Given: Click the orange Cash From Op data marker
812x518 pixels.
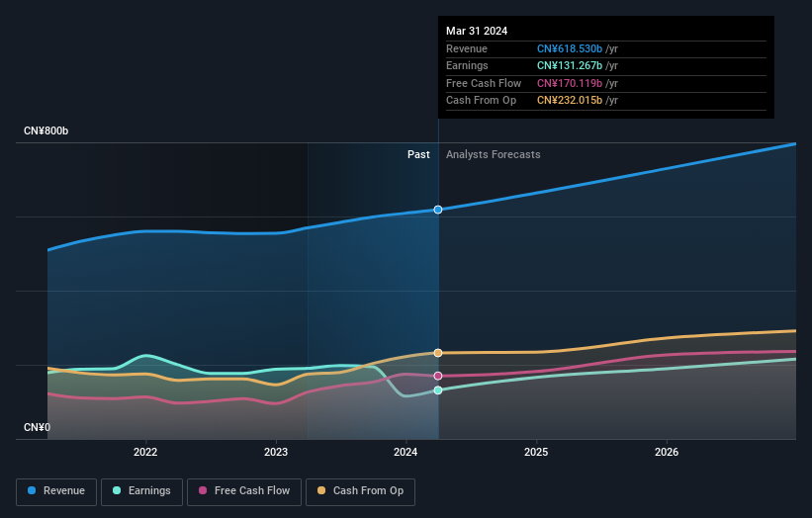Looking at the screenshot, I should [438, 353].
